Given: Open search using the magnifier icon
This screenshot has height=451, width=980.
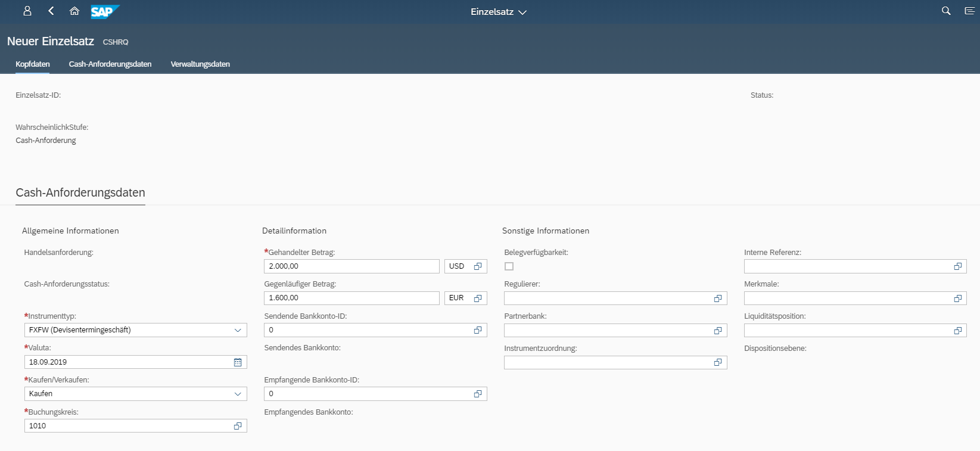Looking at the screenshot, I should point(946,11).
